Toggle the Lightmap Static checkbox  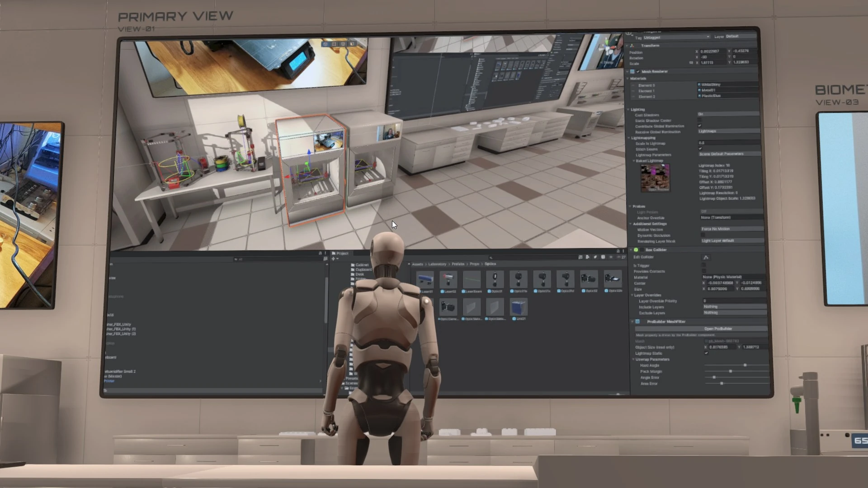coord(706,353)
